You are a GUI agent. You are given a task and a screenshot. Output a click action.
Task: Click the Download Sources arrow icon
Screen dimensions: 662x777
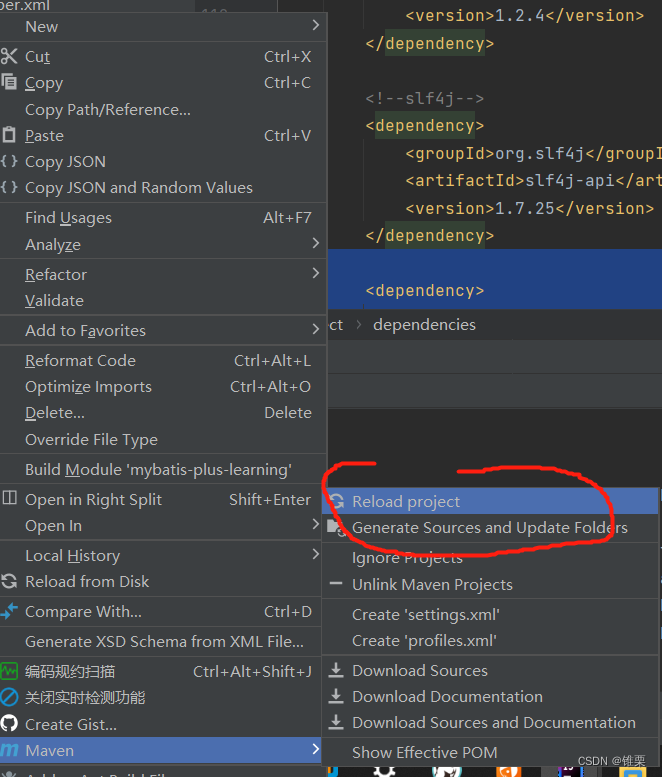click(x=336, y=670)
